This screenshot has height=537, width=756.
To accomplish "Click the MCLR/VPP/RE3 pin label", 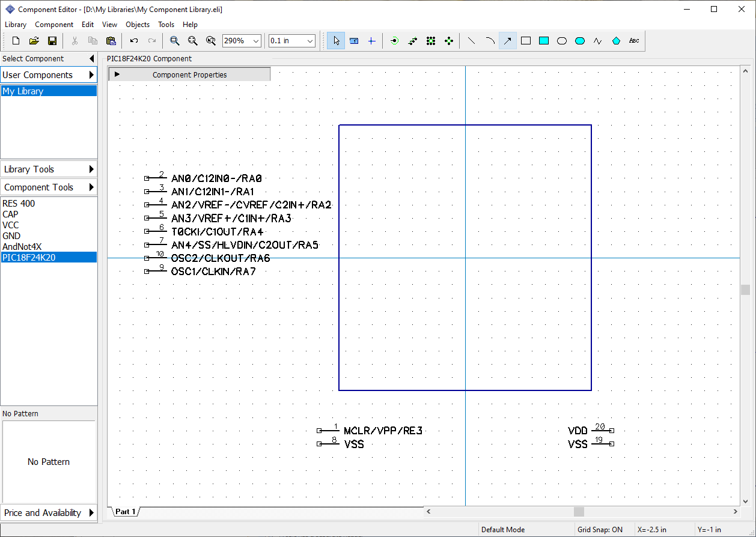I will (x=383, y=431).
